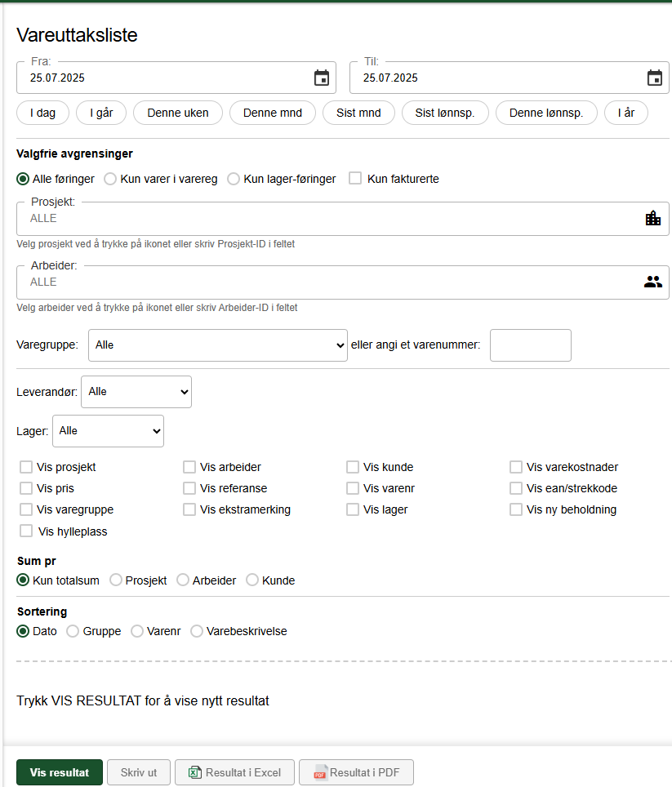Select Arbeider under Sum pr
The image size is (672, 787).
(x=183, y=580)
